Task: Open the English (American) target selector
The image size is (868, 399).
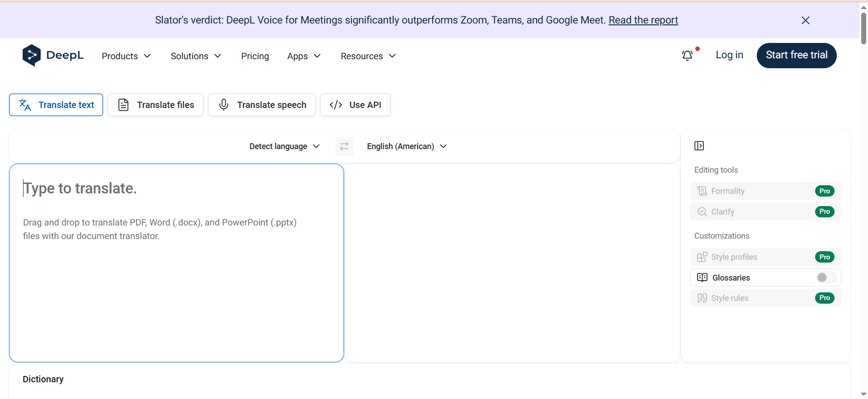Action: click(x=407, y=146)
